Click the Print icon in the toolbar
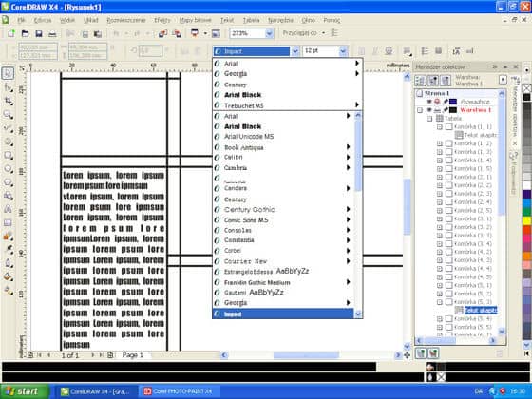This screenshot has height=399, width=532. [52, 33]
